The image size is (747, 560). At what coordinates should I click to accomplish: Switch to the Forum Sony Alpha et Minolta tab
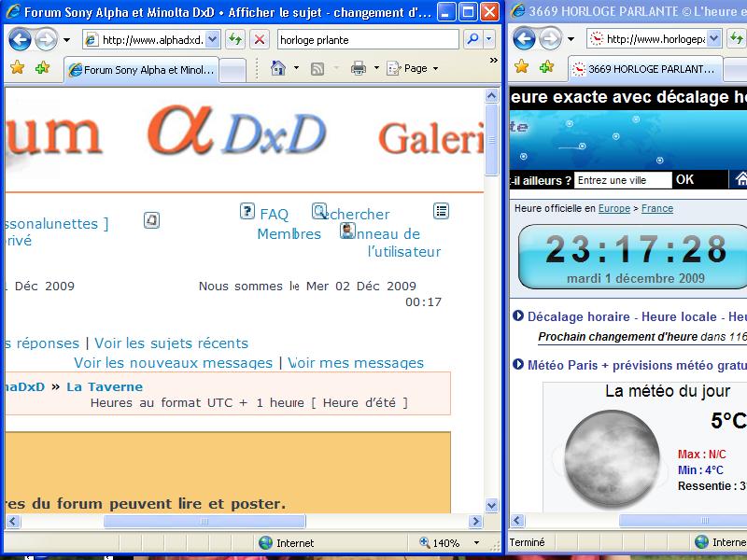(141, 70)
